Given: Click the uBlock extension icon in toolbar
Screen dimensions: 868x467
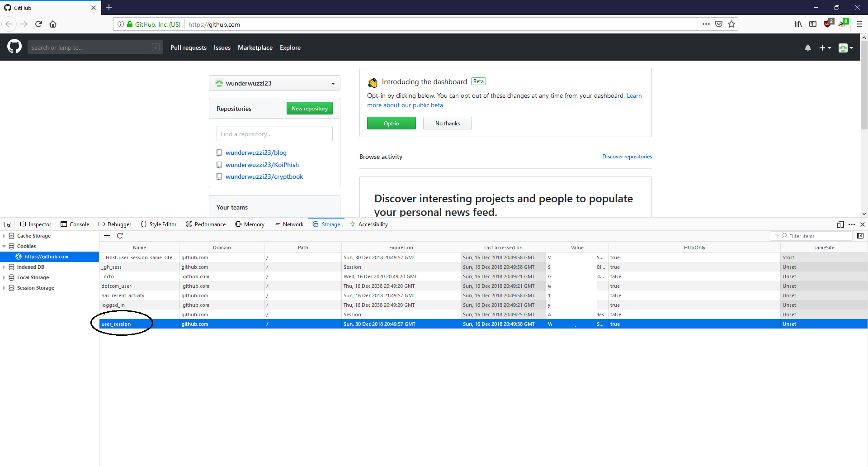Looking at the screenshot, I should click(828, 24).
